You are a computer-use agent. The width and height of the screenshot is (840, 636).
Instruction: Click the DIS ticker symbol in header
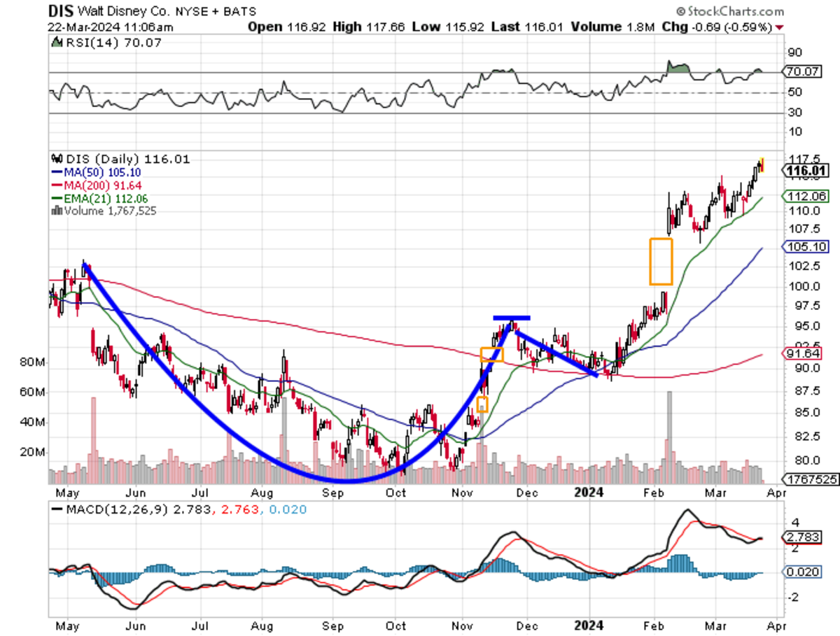tap(59, 11)
